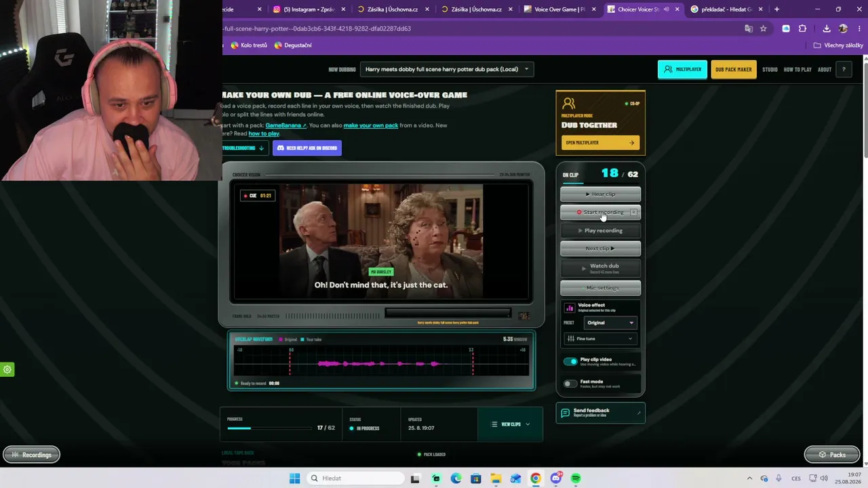Open Windows Start menu

click(x=294, y=479)
